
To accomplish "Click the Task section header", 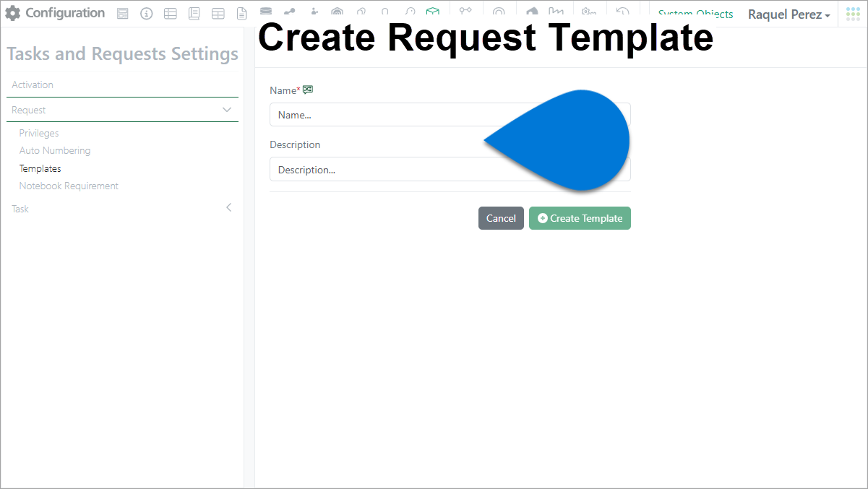I will click(122, 209).
